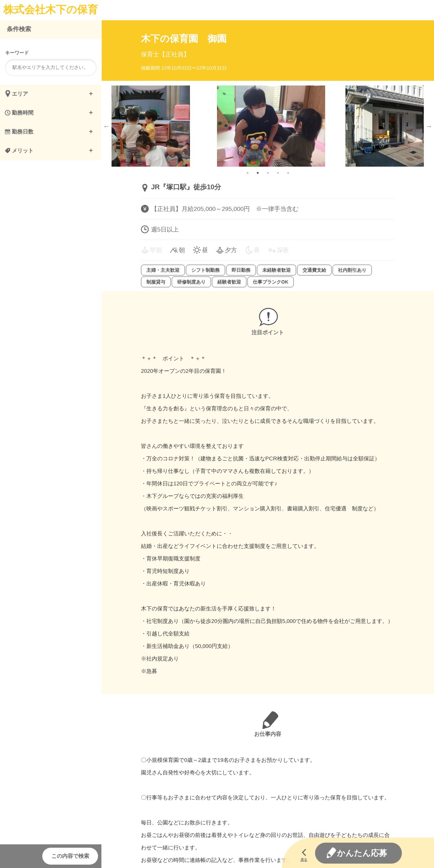This screenshot has height=868, width=434.
Task: Click the 注目ポイント speech bubble icon
Action: tap(268, 317)
